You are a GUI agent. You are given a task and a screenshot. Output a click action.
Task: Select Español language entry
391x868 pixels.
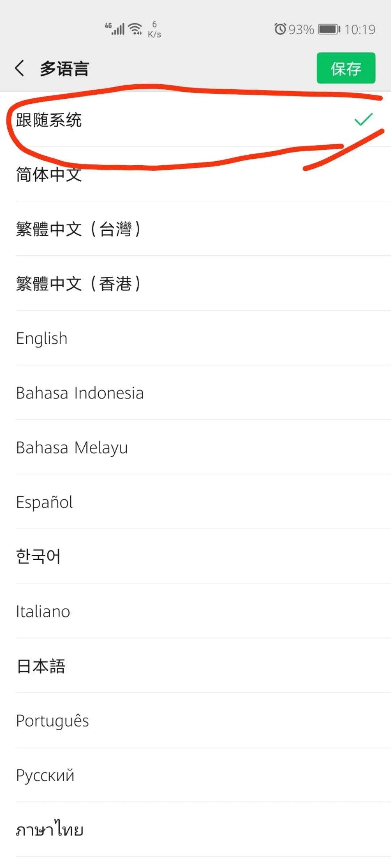pyautogui.click(x=195, y=502)
